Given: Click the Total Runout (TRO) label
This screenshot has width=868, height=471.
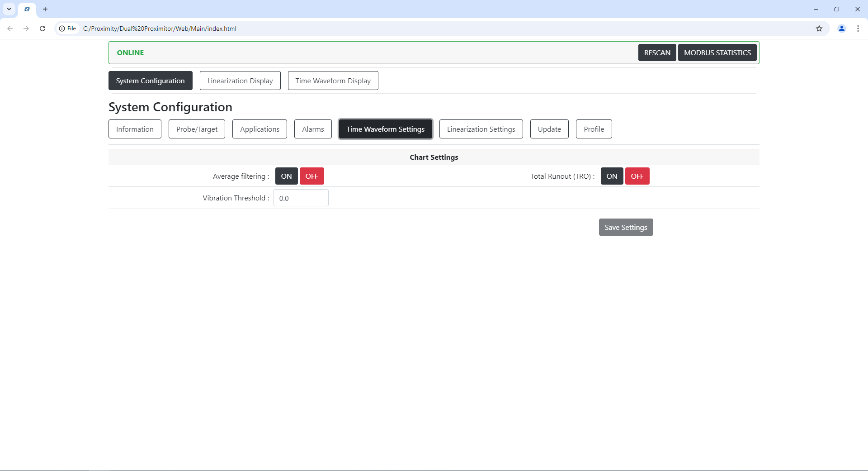Looking at the screenshot, I should coord(562,176).
